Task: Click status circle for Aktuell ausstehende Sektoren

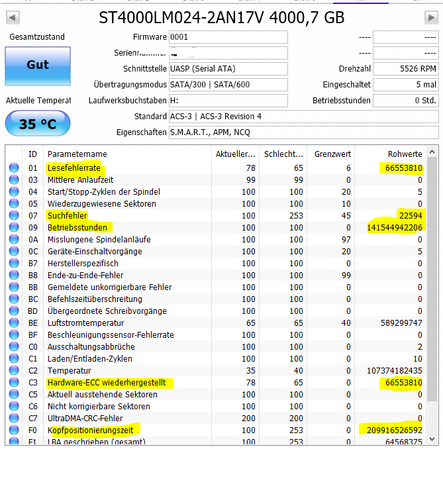Action: tap(14, 394)
